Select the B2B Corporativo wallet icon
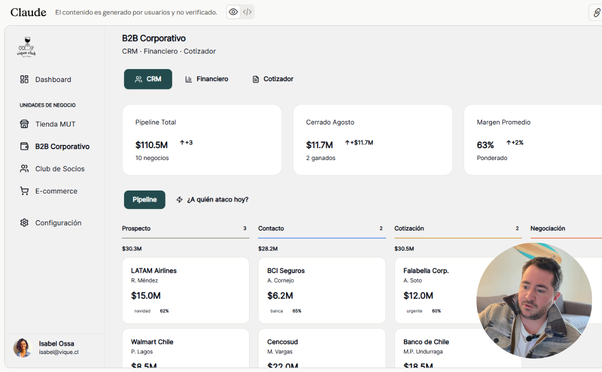This screenshot has width=602, height=372. click(x=24, y=146)
